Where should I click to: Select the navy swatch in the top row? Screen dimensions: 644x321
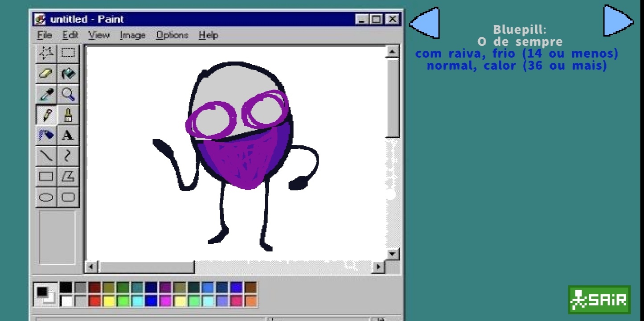pos(151,288)
